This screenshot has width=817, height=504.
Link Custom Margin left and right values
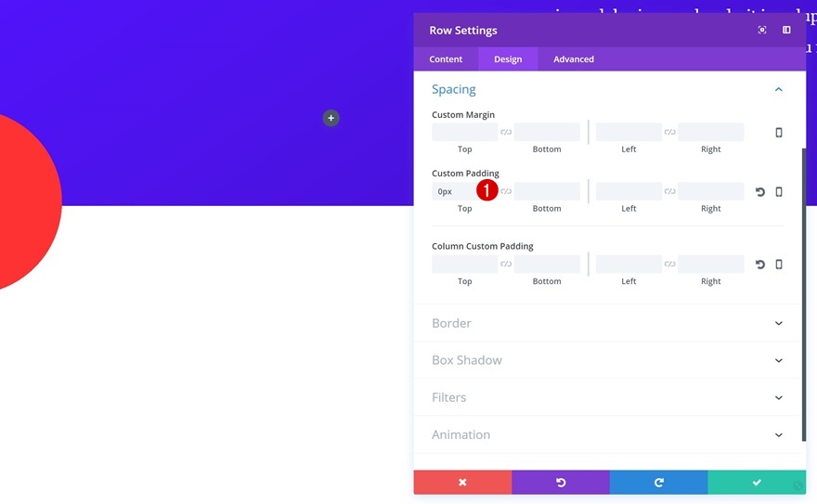click(x=670, y=132)
